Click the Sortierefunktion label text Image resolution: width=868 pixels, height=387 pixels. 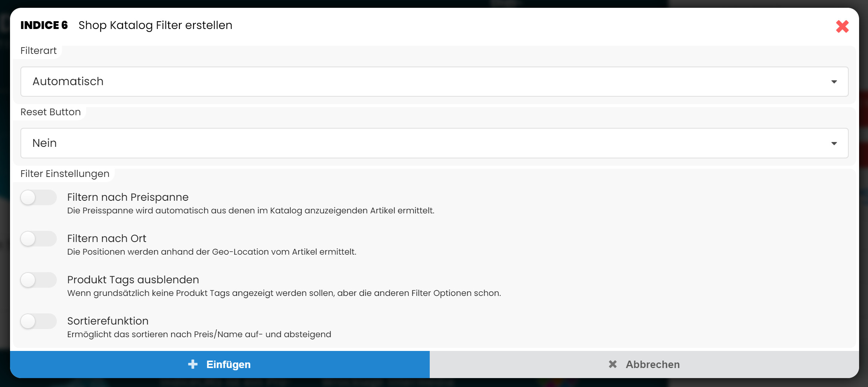(108, 321)
